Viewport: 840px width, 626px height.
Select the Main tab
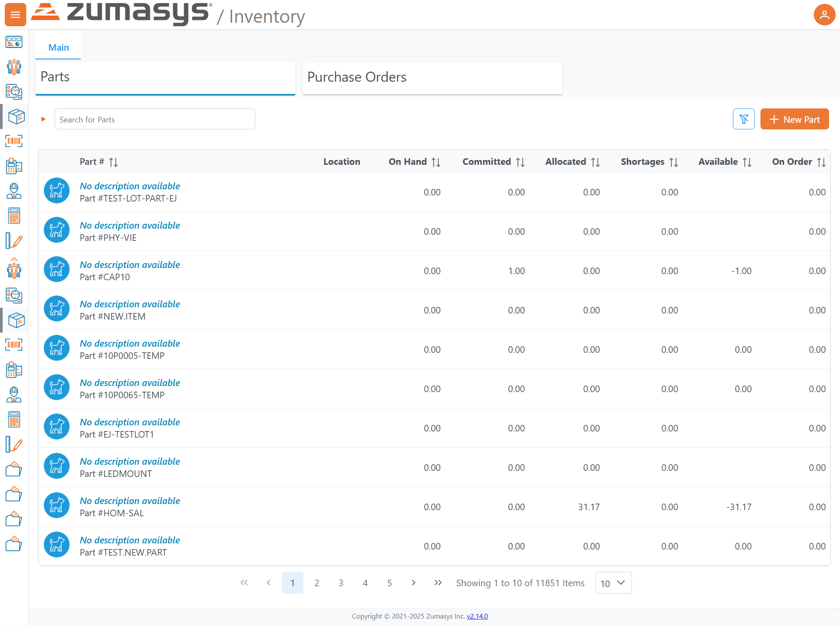coord(59,47)
